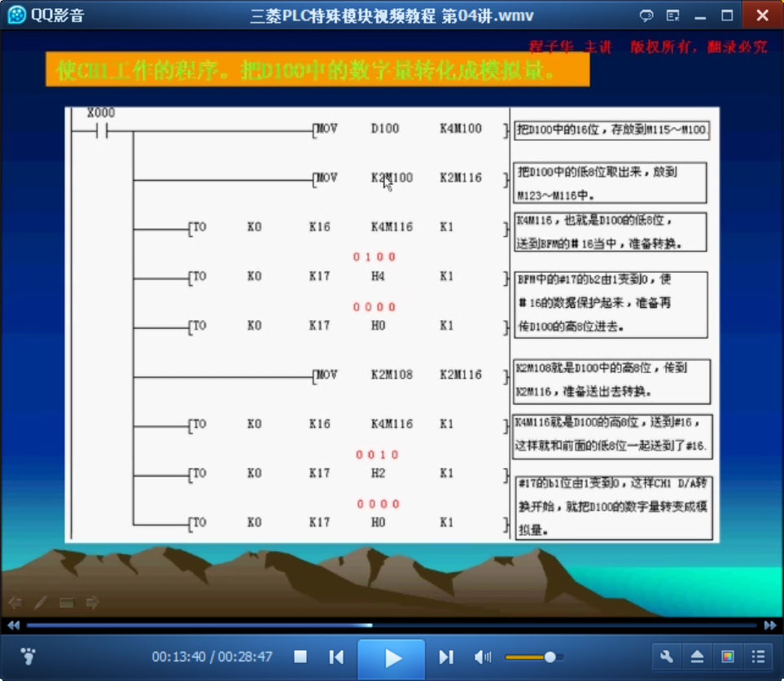784x681 pixels.
Task: Click the volume slider knob
Action: 550,657
